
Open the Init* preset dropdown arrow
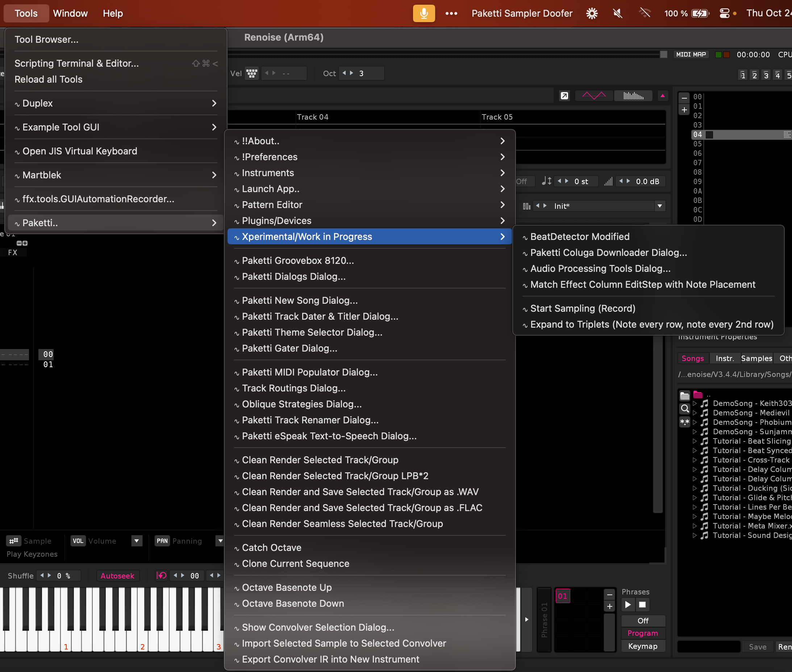click(659, 206)
